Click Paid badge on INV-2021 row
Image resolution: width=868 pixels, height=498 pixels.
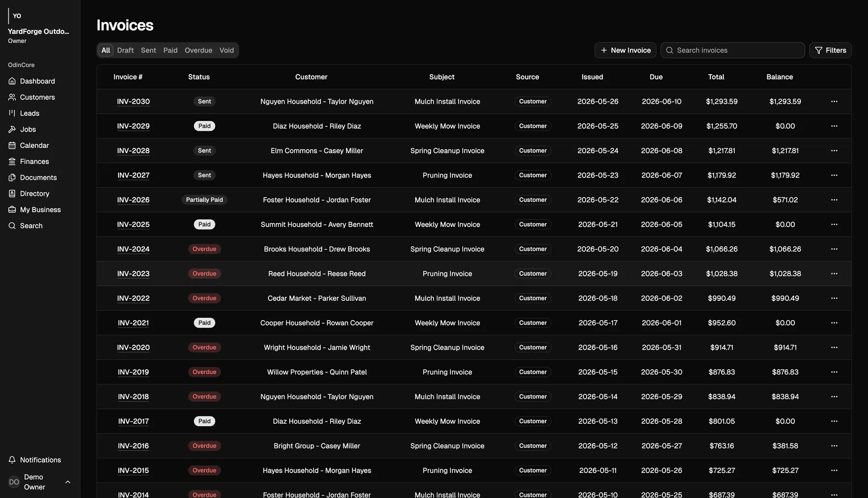coord(204,323)
